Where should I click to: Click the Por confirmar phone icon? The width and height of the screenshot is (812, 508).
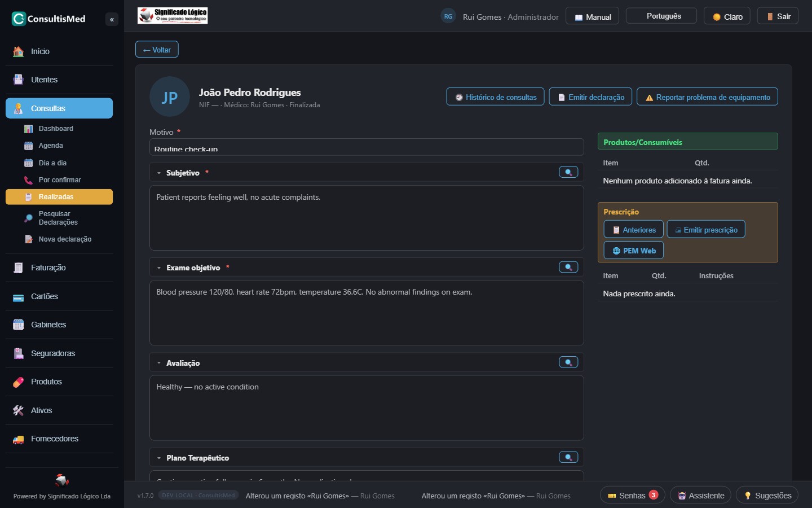point(29,180)
